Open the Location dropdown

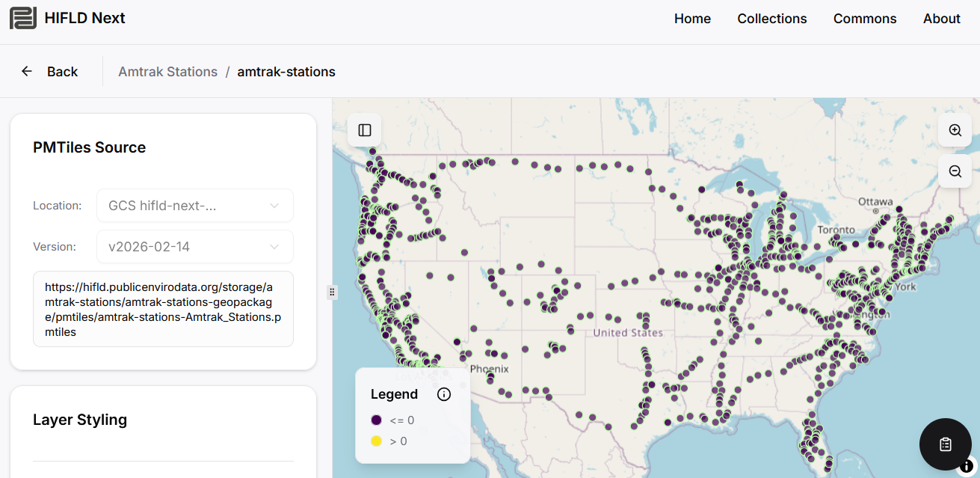coord(195,206)
